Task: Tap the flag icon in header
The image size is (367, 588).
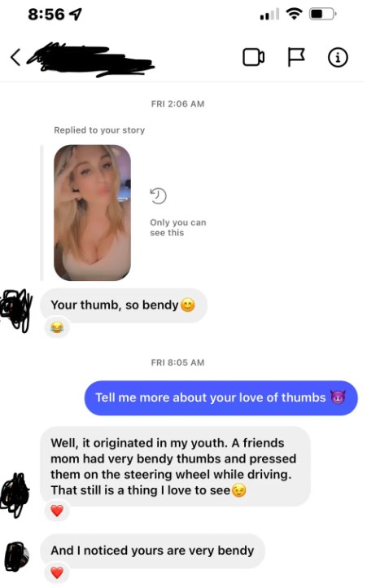Action: coord(295,57)
